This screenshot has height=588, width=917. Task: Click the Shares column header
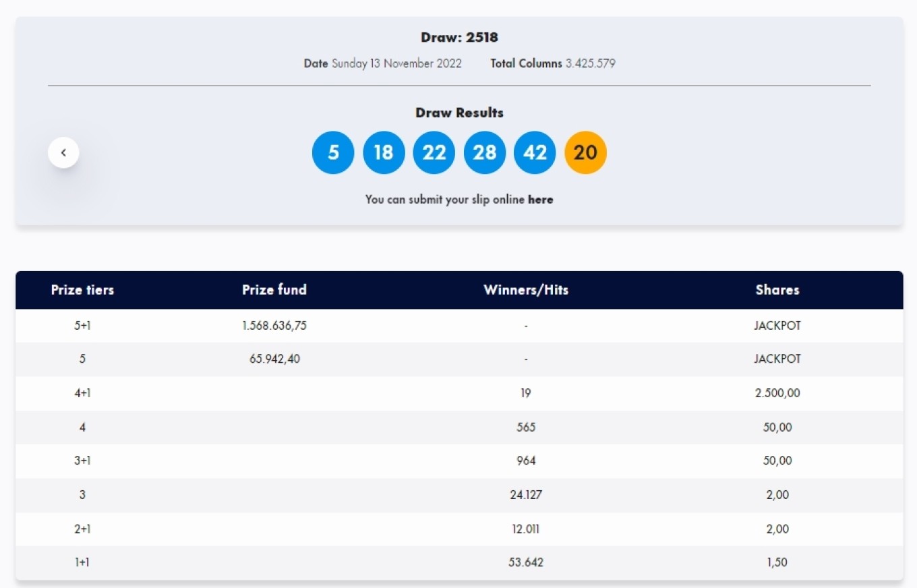click(777, 290)
